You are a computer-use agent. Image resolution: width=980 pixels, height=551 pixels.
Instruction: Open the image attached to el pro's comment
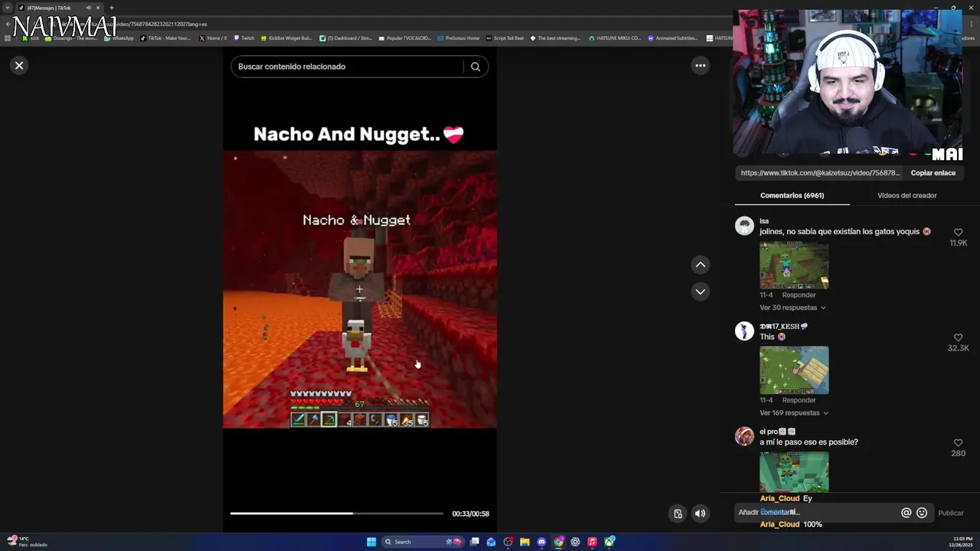tap(794, 472)
